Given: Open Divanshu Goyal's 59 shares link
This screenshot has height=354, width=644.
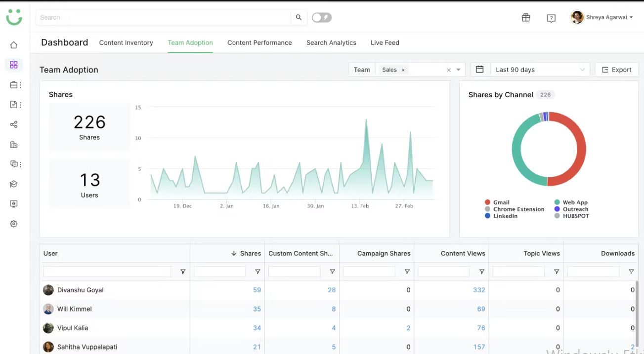Looking at the screenshot, I should click(257, 290).
